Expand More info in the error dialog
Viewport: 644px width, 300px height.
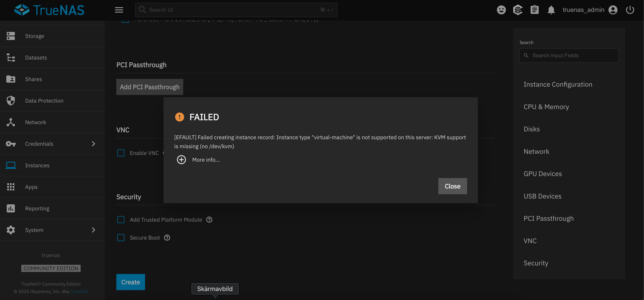[x=181, y=159]
